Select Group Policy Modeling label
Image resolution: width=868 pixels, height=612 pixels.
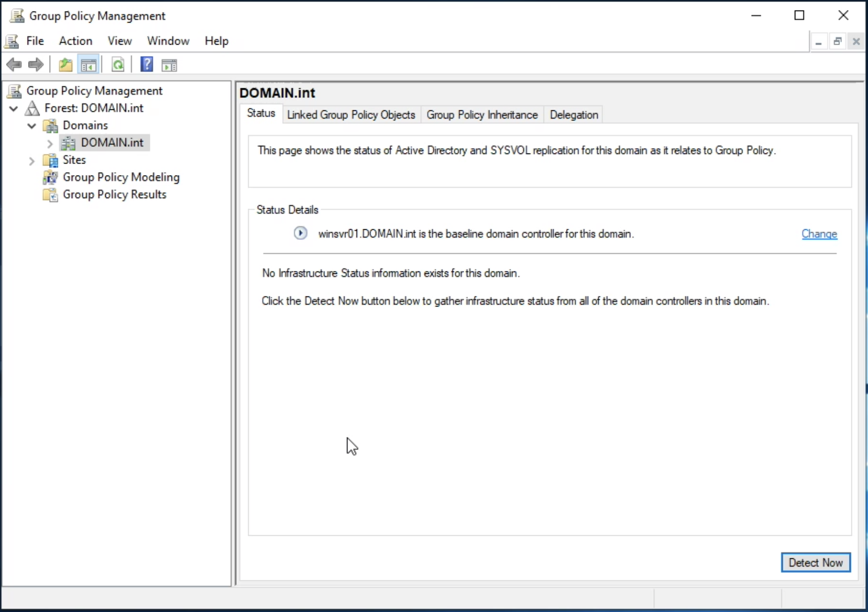(x=121, y=178)
